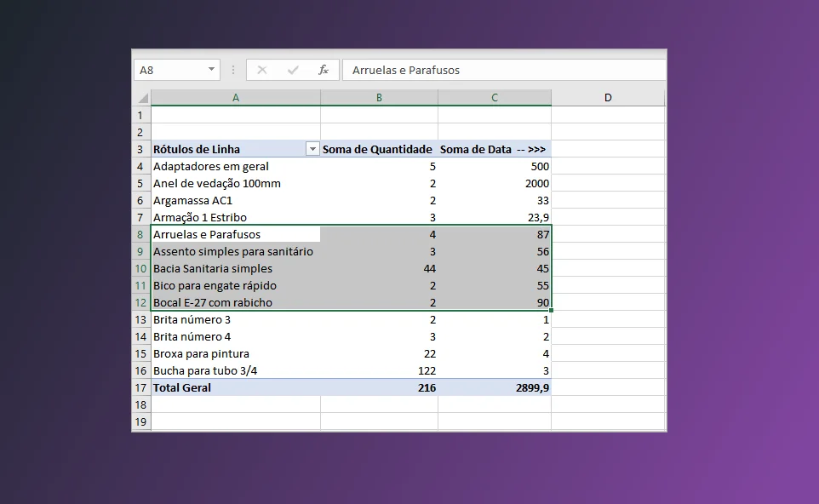819x504 pixels.
Task: Open the Insert Function fx icon
Action: point(324,70)
